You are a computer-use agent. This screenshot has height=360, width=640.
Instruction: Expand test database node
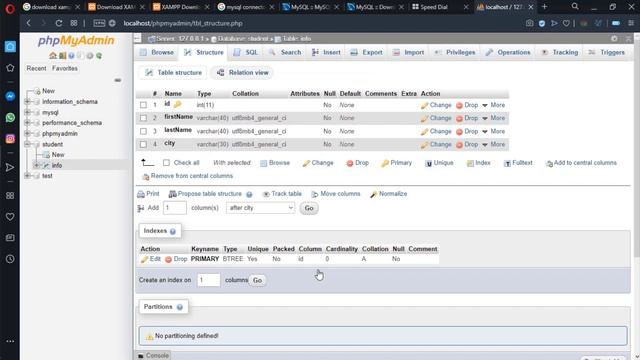coord(27,176)
